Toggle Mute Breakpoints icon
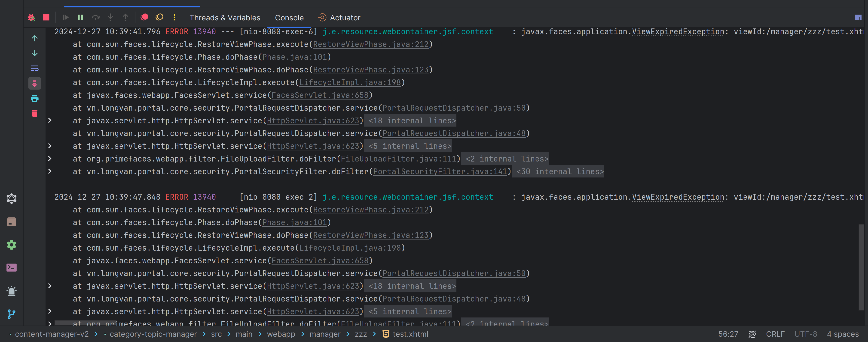The width and height of the screenshot is (868, 342). pyautogui.click(x=159, y=17)
